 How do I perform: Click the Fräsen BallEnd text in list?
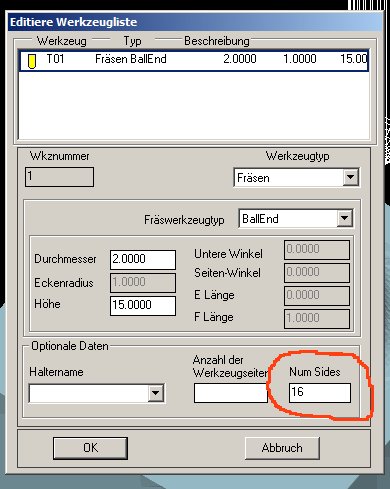tap(131, 59)
